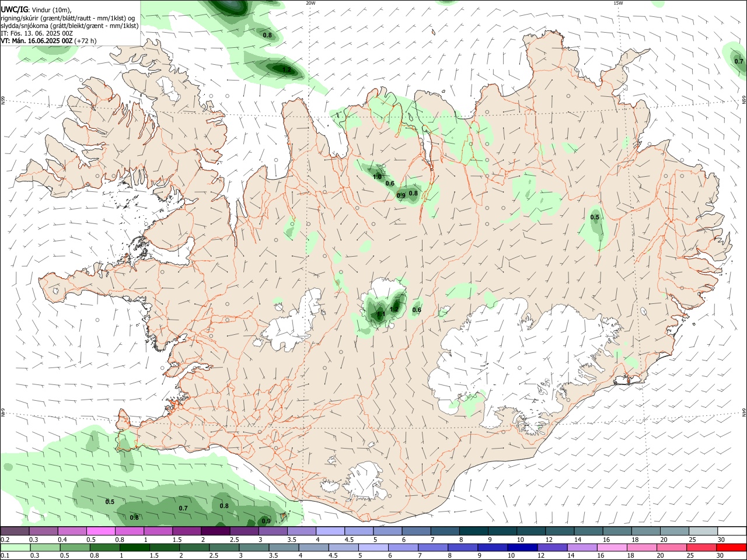
Task: Click the 0.6 value right below the northern 1.0 label
Action: tap(390, 184)
